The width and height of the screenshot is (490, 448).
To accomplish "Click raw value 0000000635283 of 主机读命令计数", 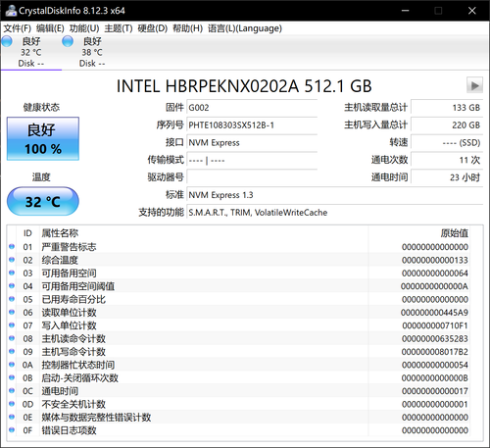I will (435, 338).
